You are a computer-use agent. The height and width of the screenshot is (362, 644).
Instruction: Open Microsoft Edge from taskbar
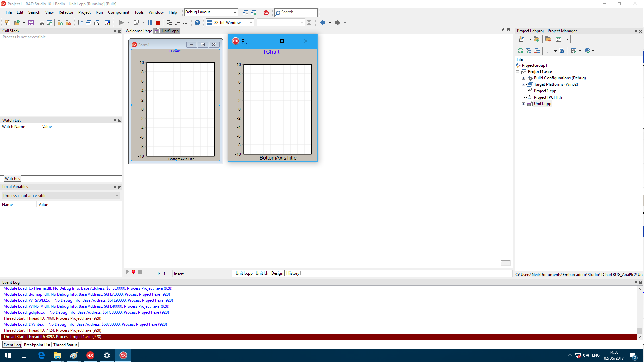click(41, 355)
